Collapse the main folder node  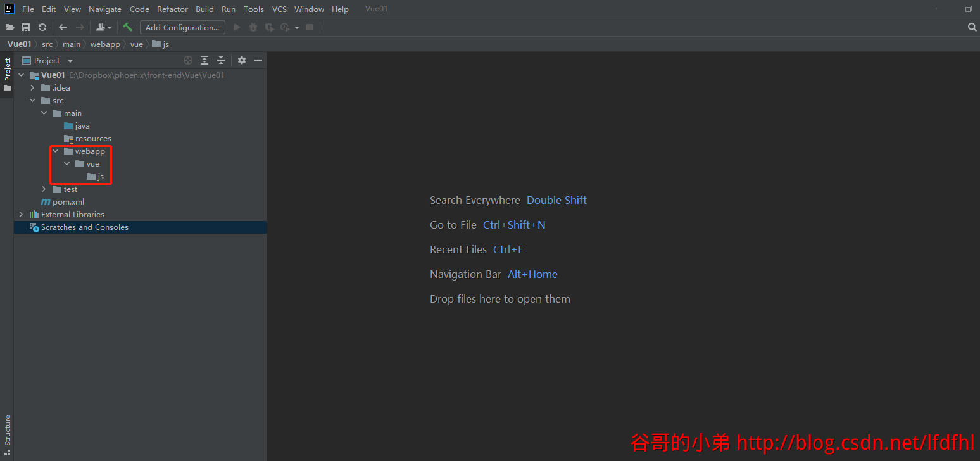click(44, 113)
